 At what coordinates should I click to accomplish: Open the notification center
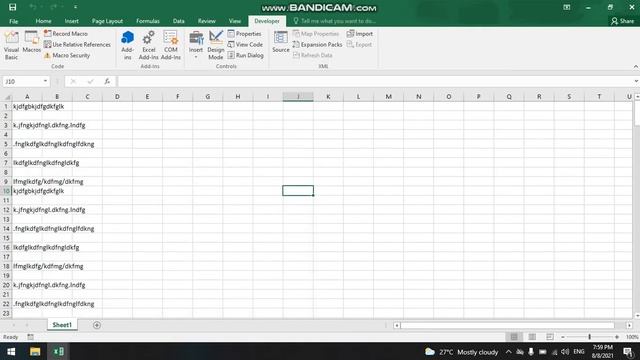pos(628,351)
